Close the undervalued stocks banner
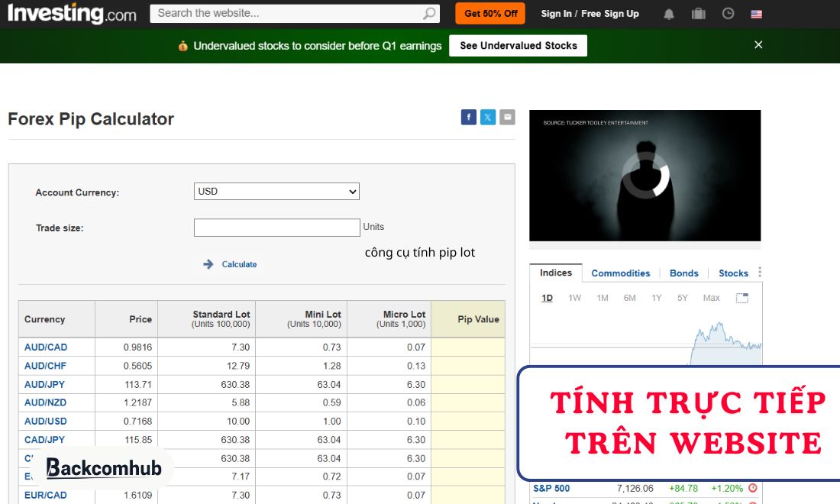The width and height of the screenshot is (840, 504). coord(758,45)
